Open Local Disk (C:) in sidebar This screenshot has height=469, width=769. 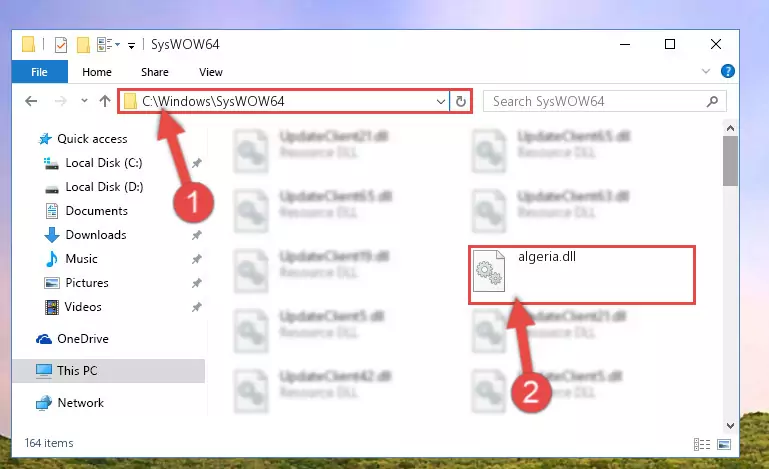104,163
